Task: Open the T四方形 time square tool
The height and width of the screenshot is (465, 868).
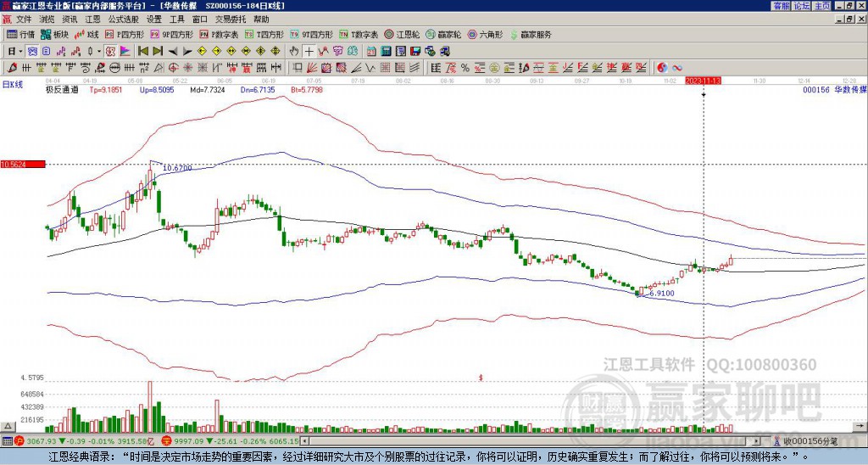Action: [x=264, y=34]
